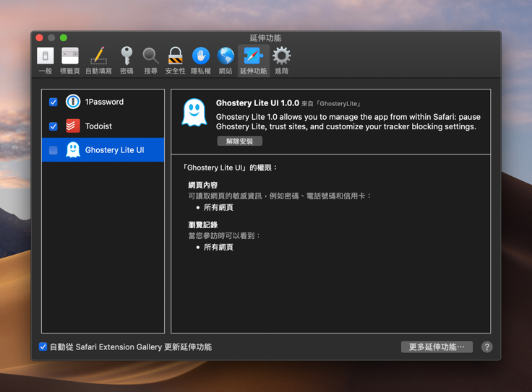This screenshot has height=392, width=532.
Task: Click the 瀏覽記錄 permission heading
Action: 203,225
